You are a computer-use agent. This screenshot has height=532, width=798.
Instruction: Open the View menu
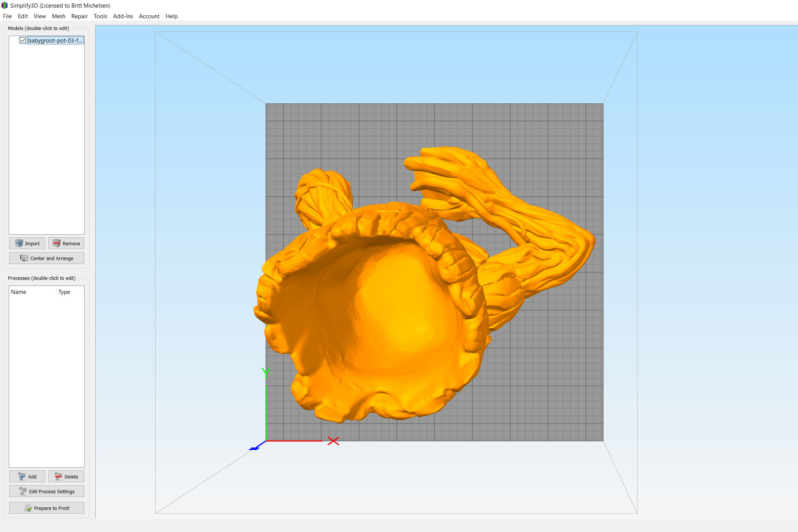point(39,16)
